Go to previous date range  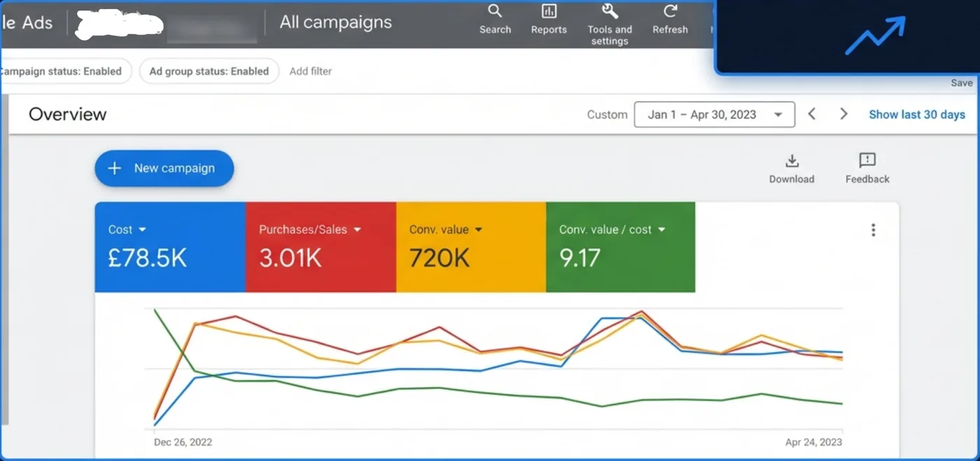coord(812,114)
